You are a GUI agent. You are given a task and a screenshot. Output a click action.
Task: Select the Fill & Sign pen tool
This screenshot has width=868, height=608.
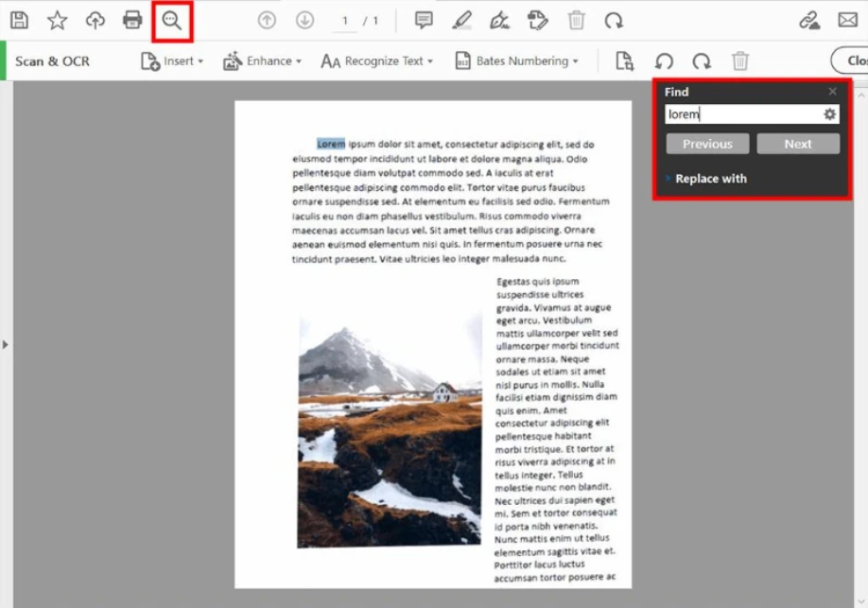point(499,19)
